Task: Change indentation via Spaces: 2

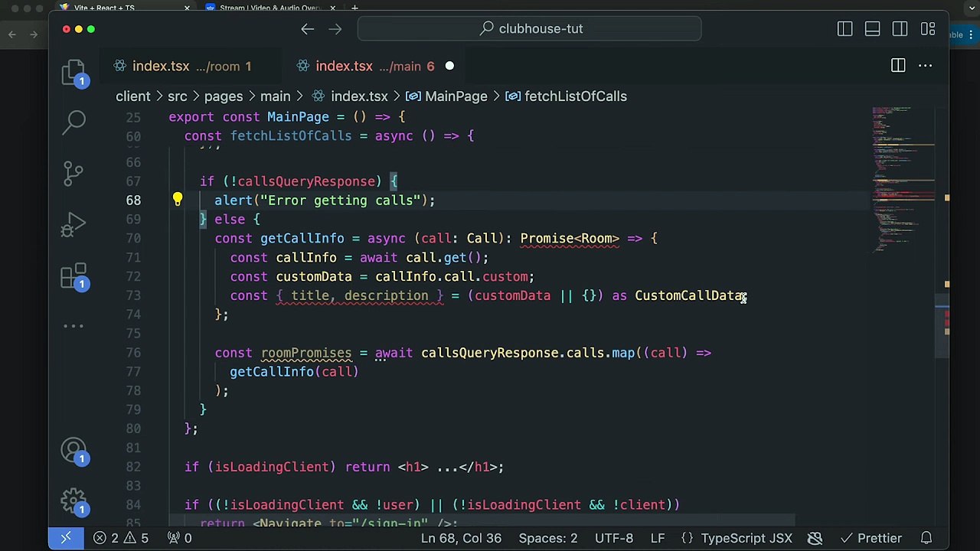Action: pos(548,538)
